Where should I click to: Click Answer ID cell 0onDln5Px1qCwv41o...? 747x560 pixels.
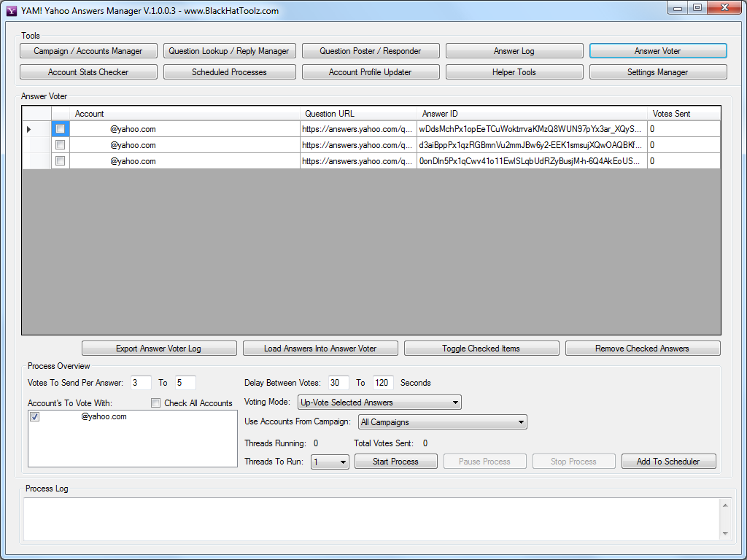click(532, 161)
